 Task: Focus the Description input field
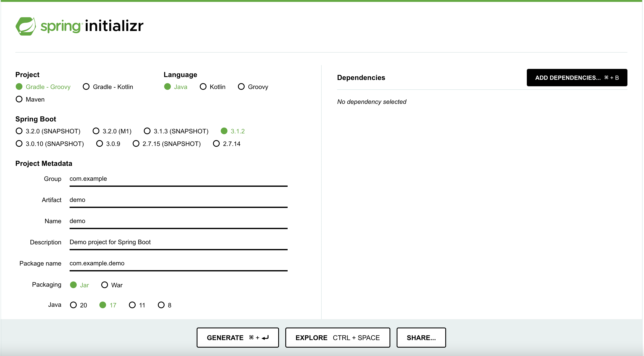(178, 242)
